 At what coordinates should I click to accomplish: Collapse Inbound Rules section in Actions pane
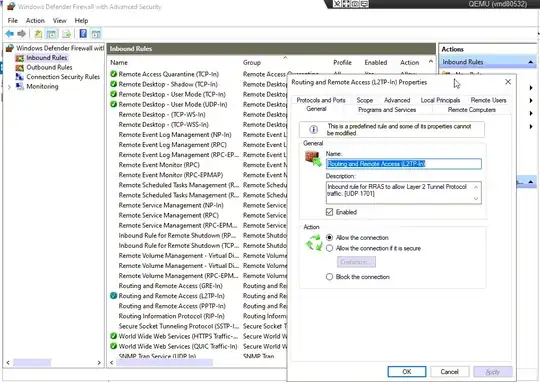coord(531,62)
